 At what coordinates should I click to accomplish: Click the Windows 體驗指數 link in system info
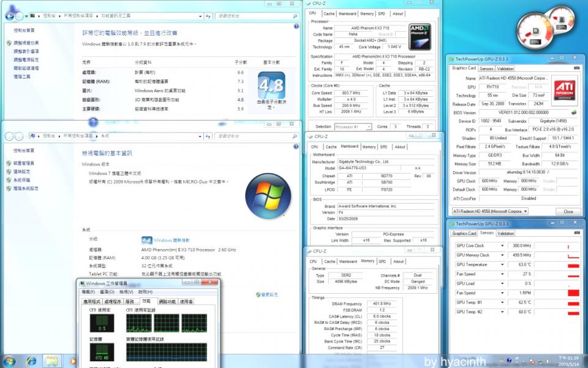(x=171, y=240)
